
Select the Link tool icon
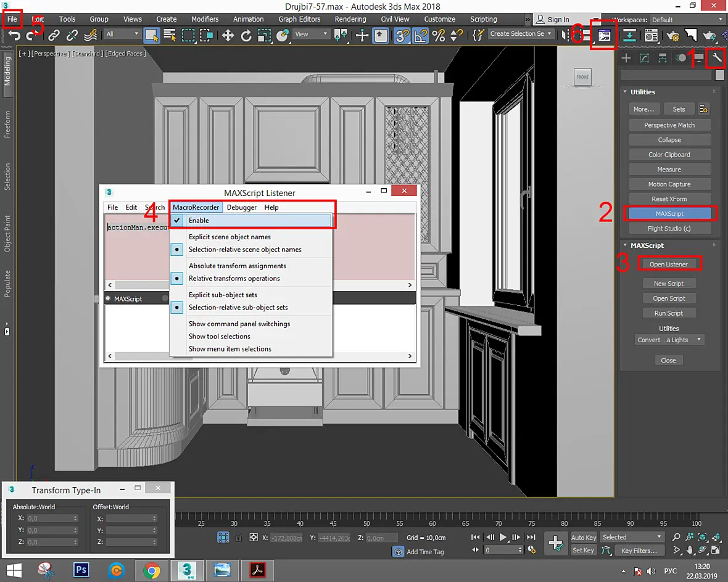point(54,35)
